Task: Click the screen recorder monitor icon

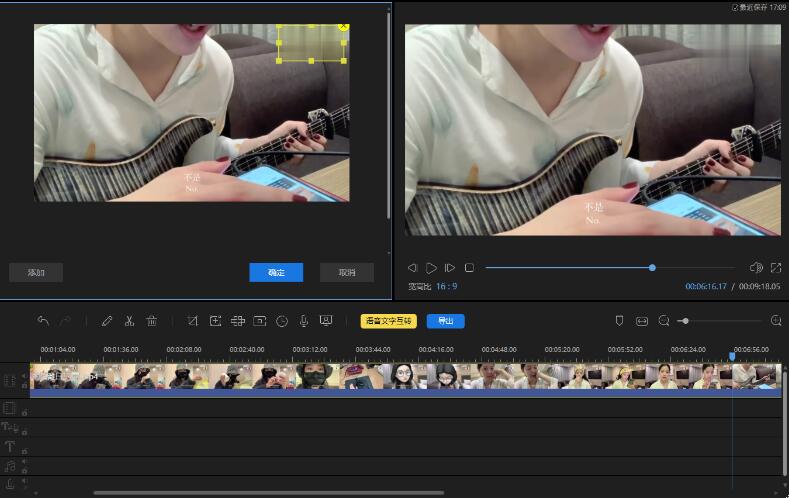Action: click(326, 320)
